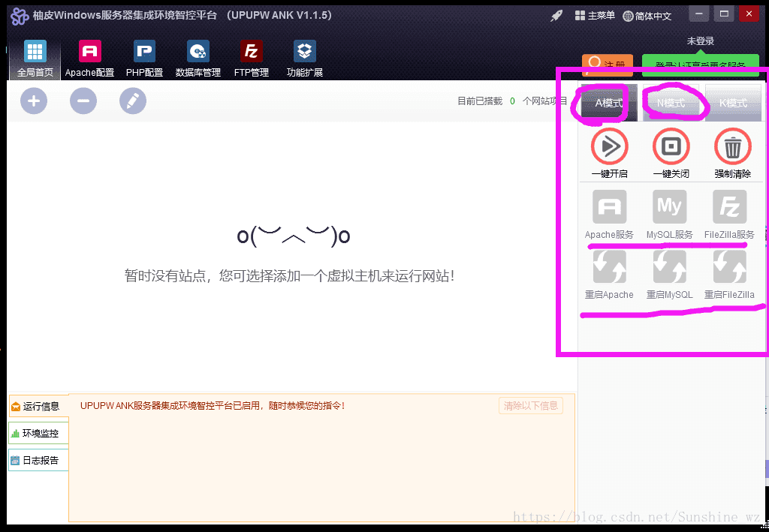Viewport: 769px width, 532px height.
Task: Toggle the MySQL服务 service
Action: click(x=669, y=207)
